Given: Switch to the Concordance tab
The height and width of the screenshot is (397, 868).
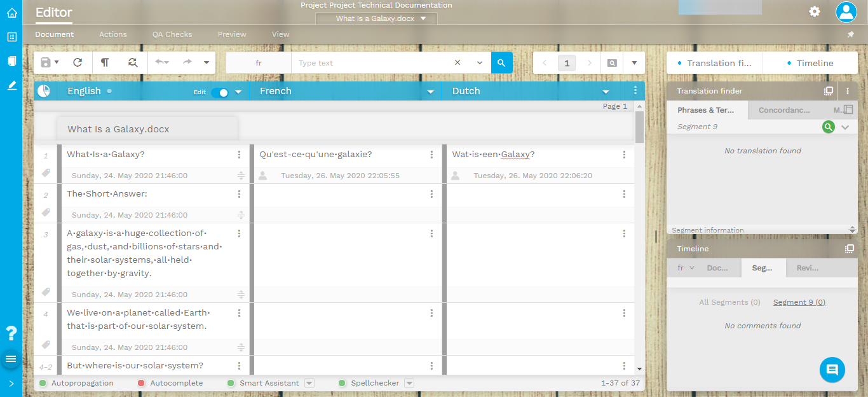Looking at the screenshot, I should 784,110.
